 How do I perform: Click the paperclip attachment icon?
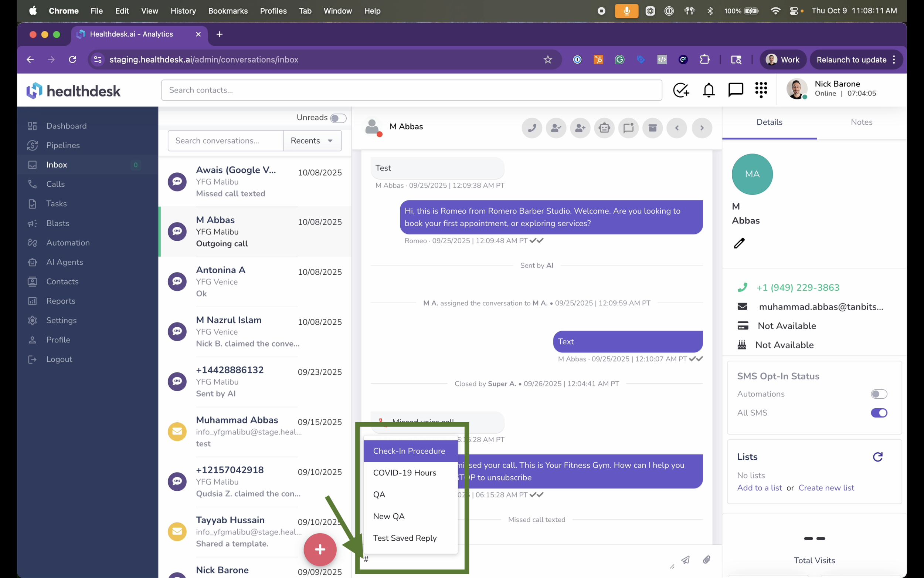[x=707, y=560]
